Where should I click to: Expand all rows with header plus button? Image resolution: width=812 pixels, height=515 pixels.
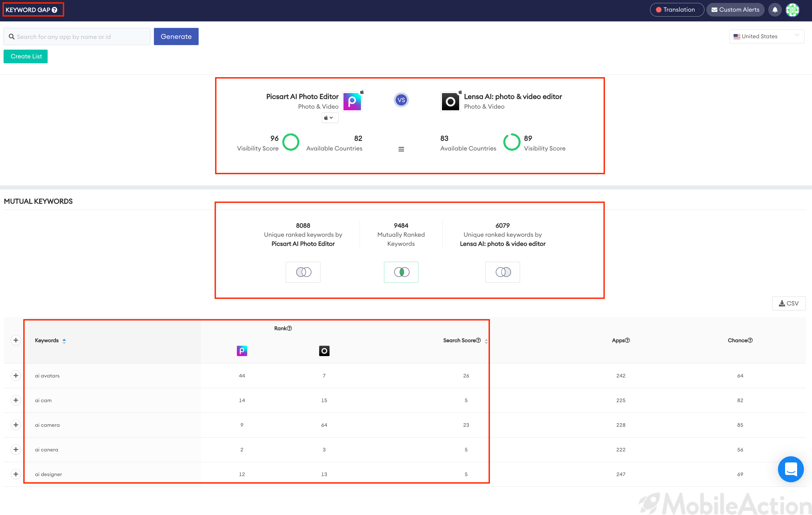[16, 340]
